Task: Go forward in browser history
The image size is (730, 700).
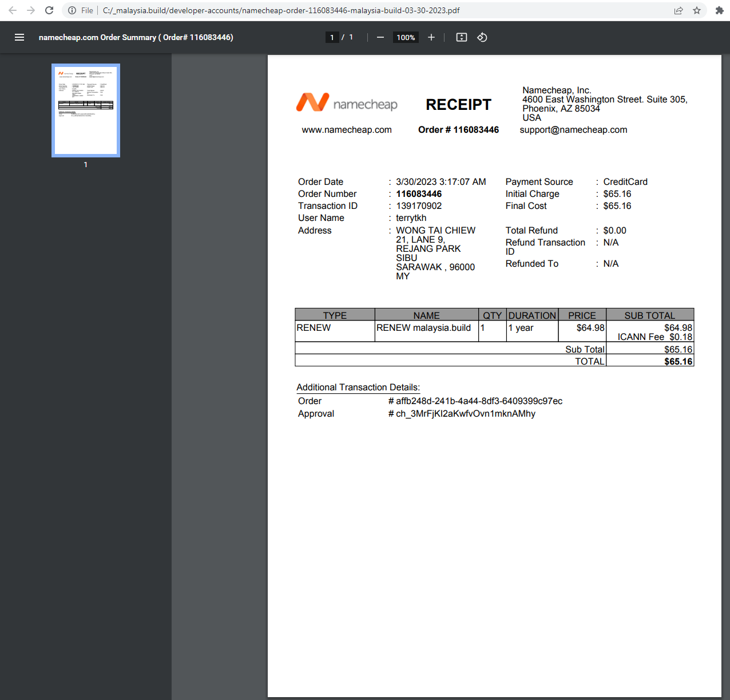Action: pos(31,10)
